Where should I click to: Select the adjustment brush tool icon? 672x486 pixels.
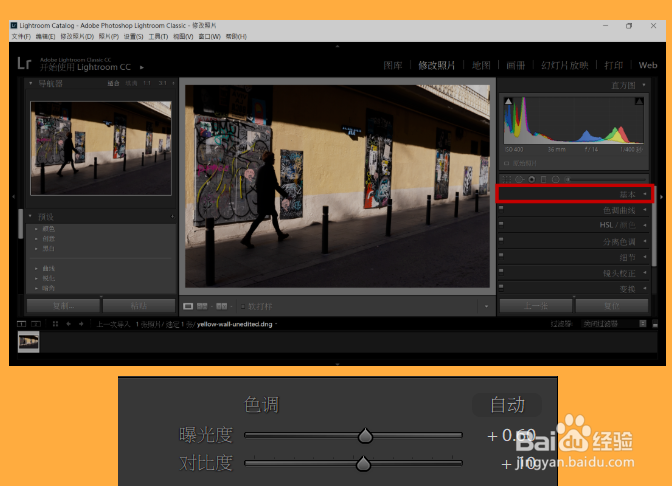click(568, 180)
